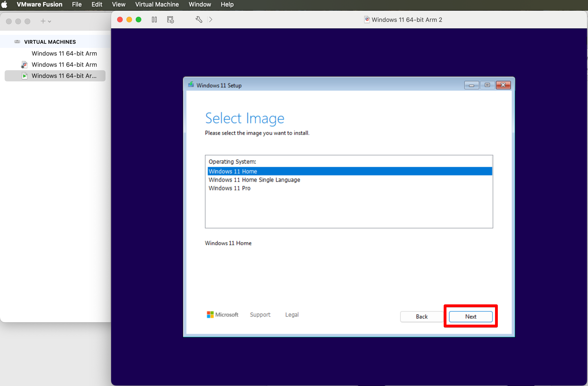Open the File menu

pyautogui.click(x=77, y=4)
